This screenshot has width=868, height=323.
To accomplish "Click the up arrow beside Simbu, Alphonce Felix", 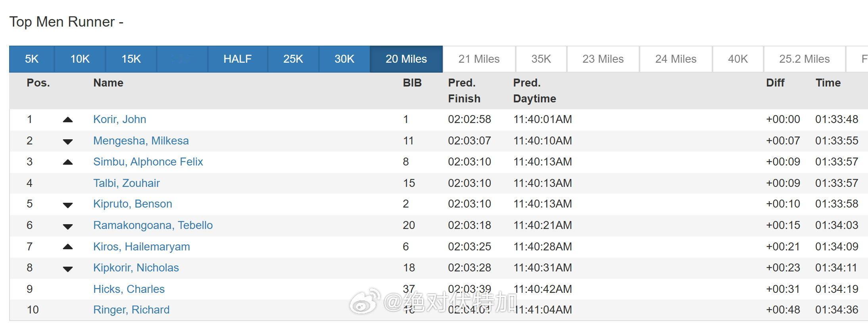I will tap(68, 162).
